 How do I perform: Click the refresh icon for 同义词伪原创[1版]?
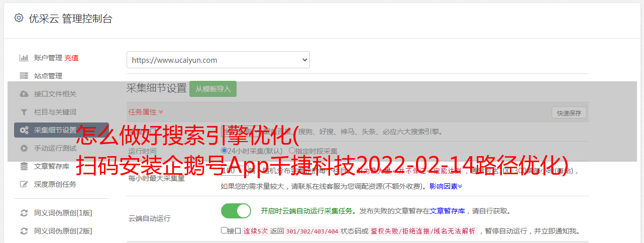(x=24, y=213)
